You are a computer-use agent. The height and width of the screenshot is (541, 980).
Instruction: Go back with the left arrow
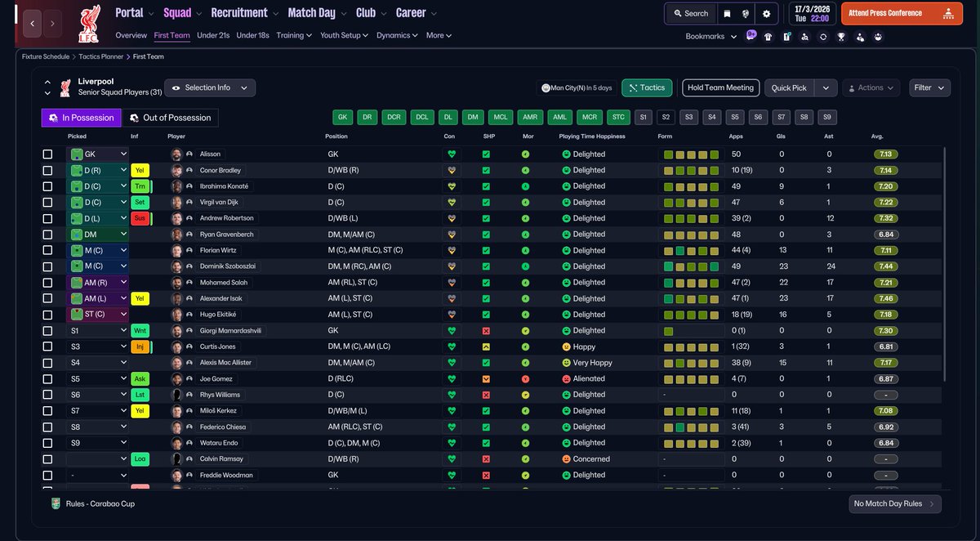click(32, 24)
